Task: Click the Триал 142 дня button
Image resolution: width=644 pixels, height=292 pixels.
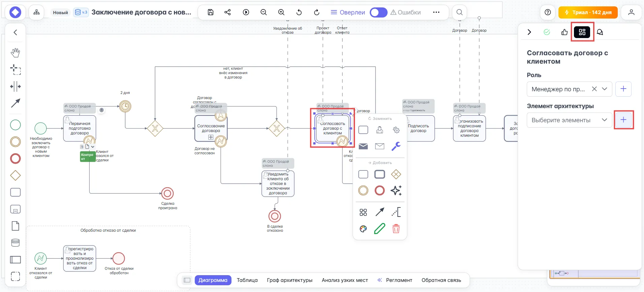Action: [588, 12]
